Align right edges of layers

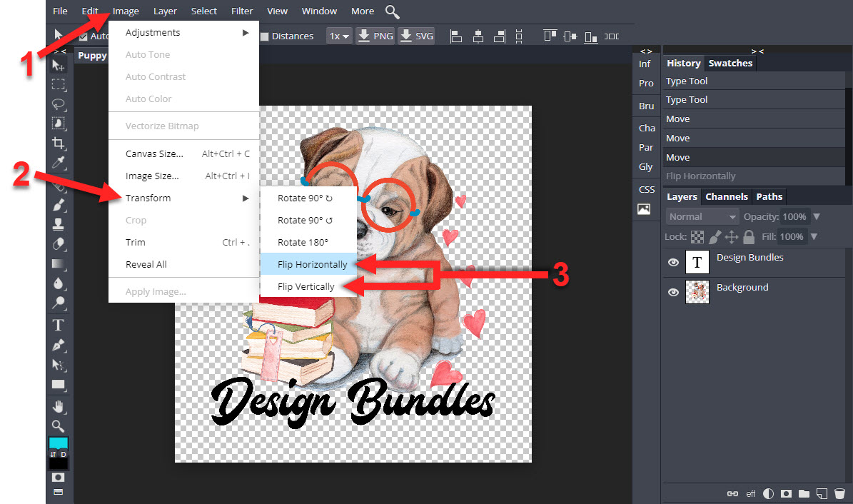coord(499,36)
